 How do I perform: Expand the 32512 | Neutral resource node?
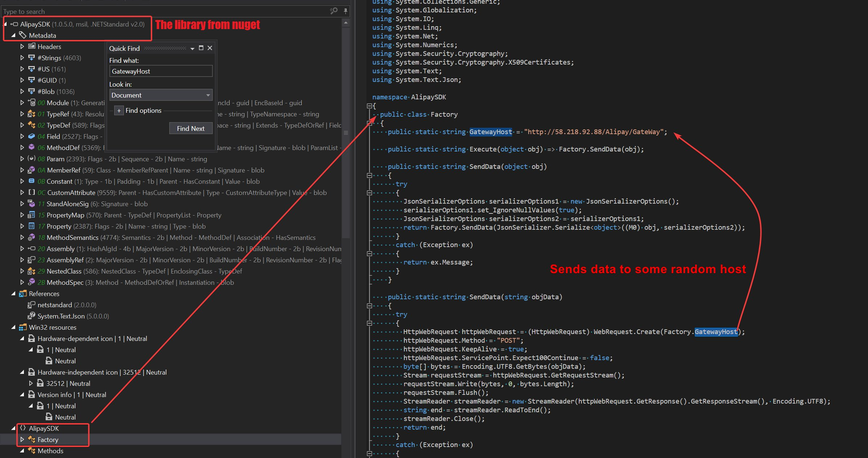click(31, 383)
